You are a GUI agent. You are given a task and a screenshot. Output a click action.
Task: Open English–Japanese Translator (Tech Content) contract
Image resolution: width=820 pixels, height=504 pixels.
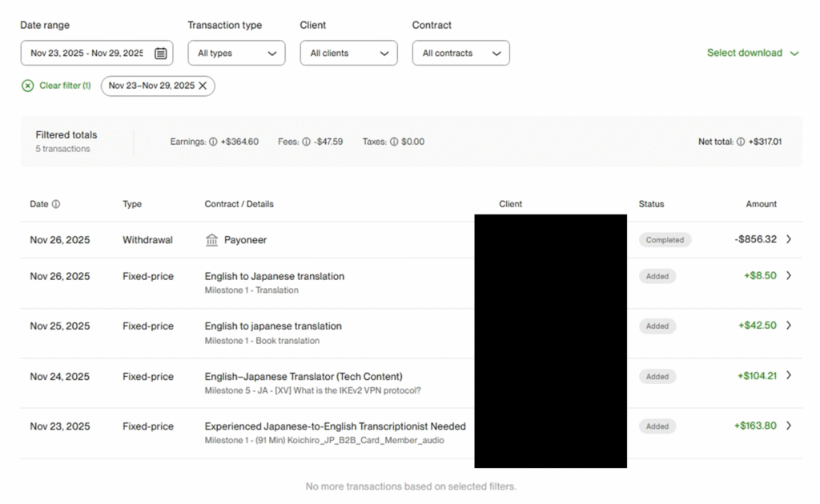point(303,376)
